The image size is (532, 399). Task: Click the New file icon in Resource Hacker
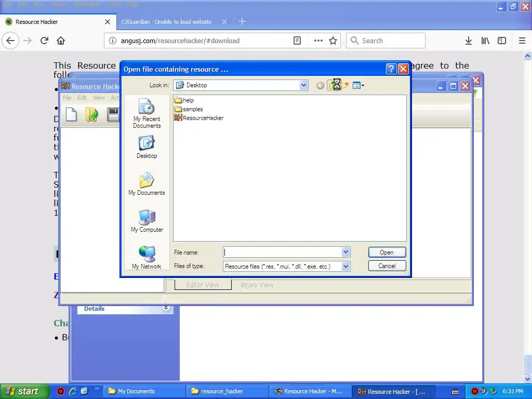click(71, 114)
